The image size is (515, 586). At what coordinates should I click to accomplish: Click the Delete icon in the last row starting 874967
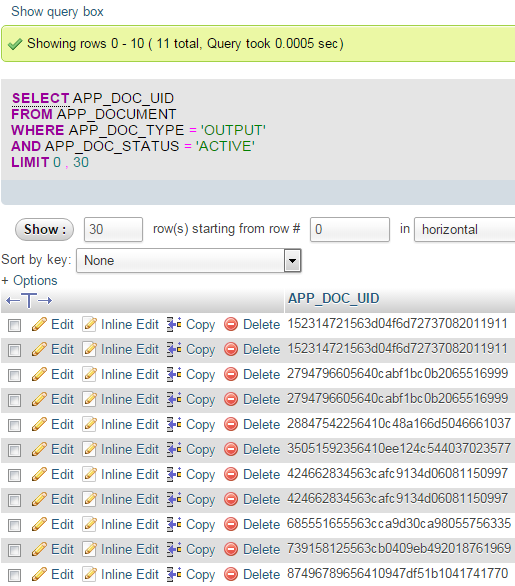[231, 574]
